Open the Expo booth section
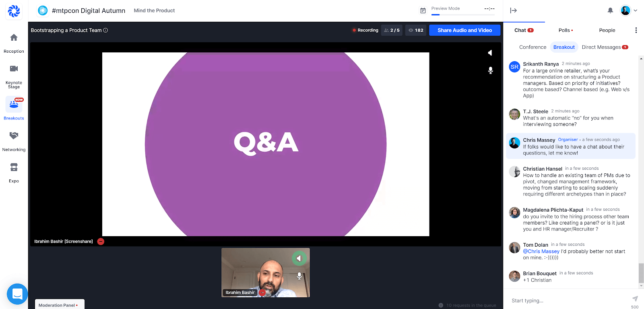This screenshot has width=644, height=309. pyautogui.click(x=14, y=167)
